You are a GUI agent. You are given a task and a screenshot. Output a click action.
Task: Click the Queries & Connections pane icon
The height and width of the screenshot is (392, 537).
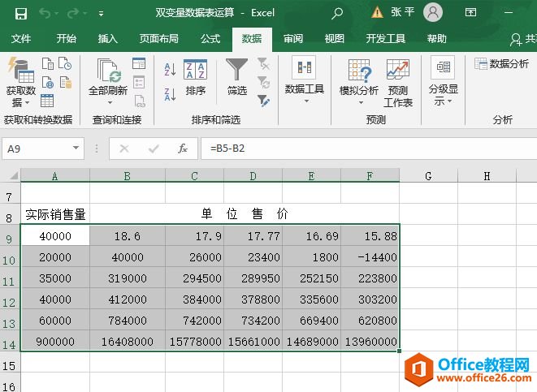[139, 63]
